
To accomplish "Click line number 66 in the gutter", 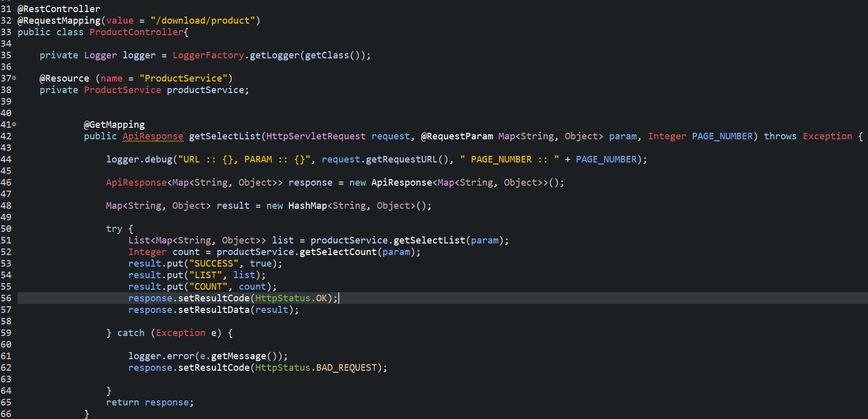I will [x=6, y=414].
